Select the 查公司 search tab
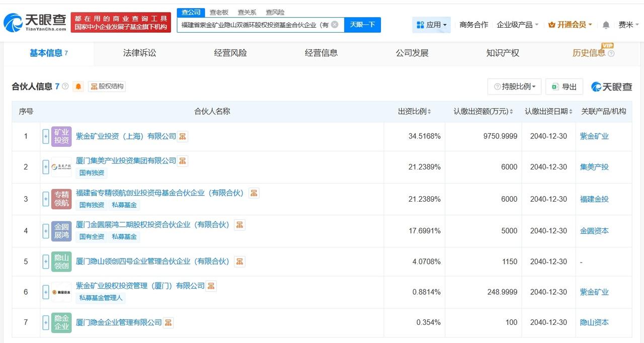This screenshot has width=644, height=343. pos(191,12)
